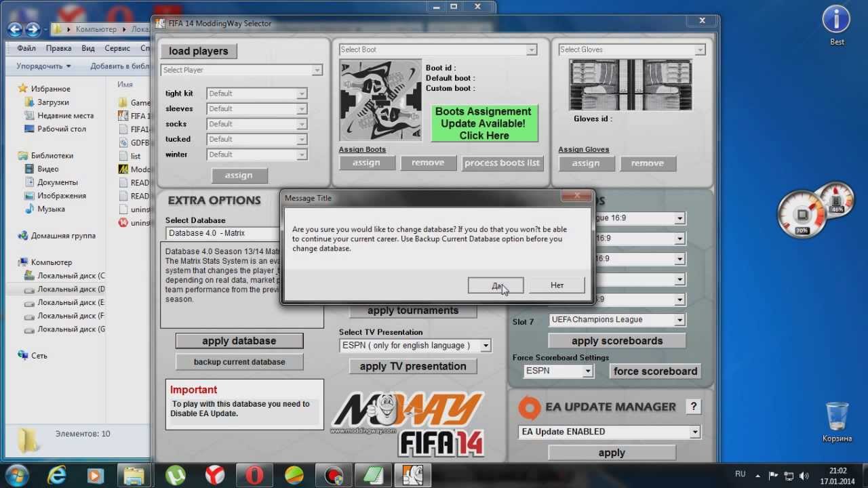This screenshot has height=488, width=868.
Task: Click backup current database button
Action: 239,362
